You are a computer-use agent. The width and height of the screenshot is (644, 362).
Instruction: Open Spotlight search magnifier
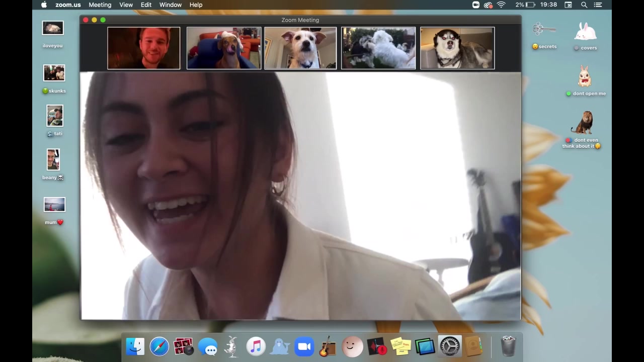tap(584, 5)
